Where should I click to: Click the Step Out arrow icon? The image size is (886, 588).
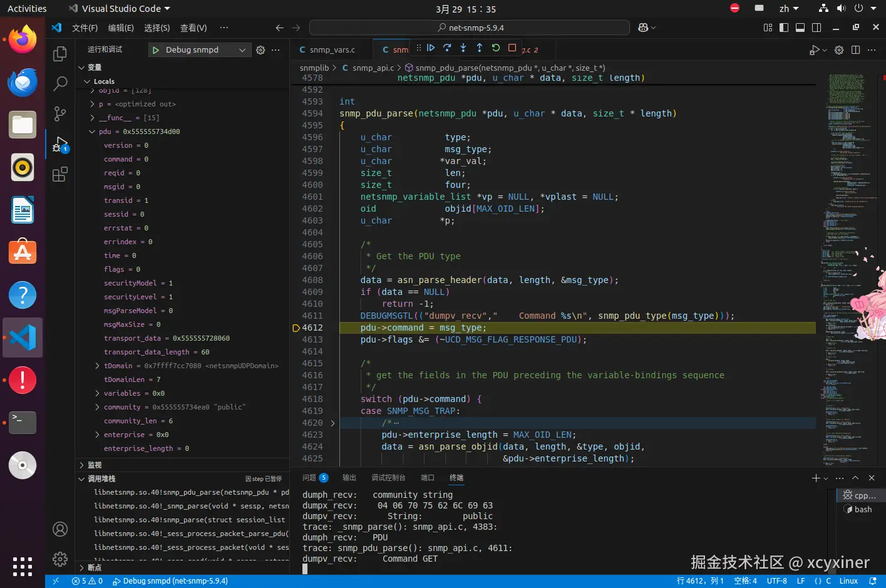(x=480, y=48)
